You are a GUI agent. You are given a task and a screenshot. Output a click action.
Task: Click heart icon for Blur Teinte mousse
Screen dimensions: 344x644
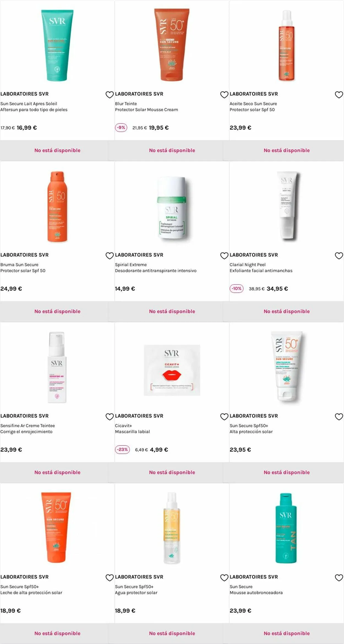tap(224, 95)
